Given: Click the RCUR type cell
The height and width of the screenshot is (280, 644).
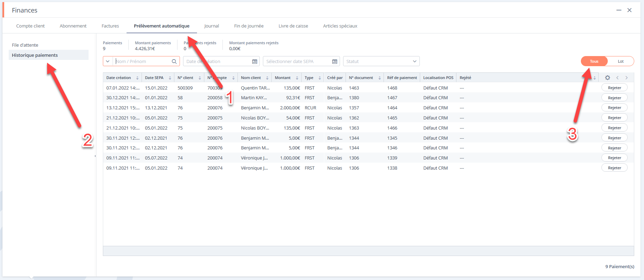Looking at the screenshot, I should click(310, 108).
